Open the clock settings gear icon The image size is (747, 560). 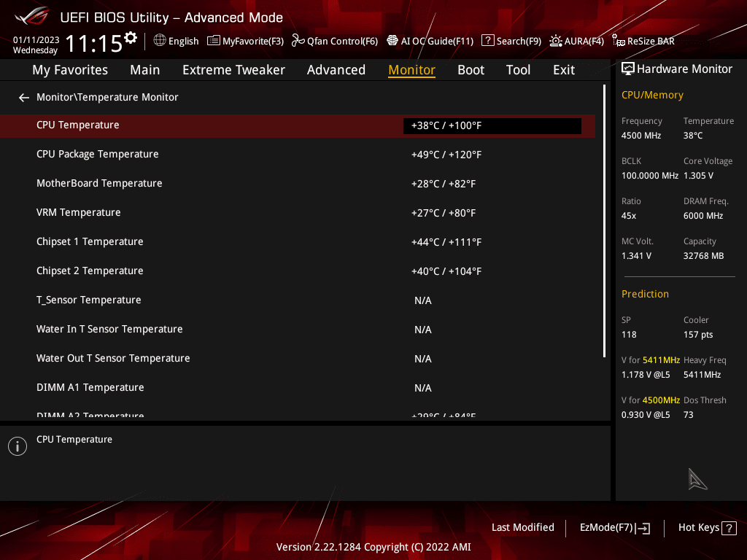pyautogui.click(x=131, y=38)
